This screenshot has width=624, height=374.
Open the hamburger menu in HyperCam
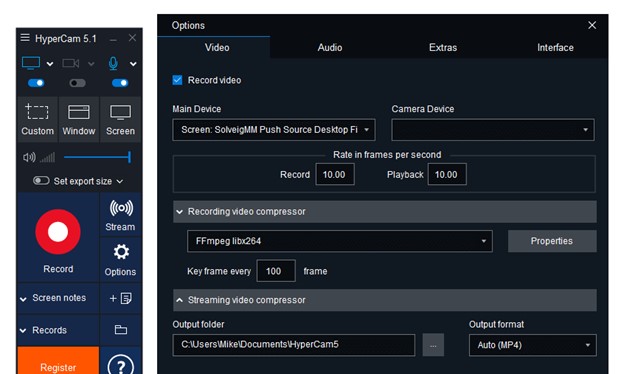(25, 38)
